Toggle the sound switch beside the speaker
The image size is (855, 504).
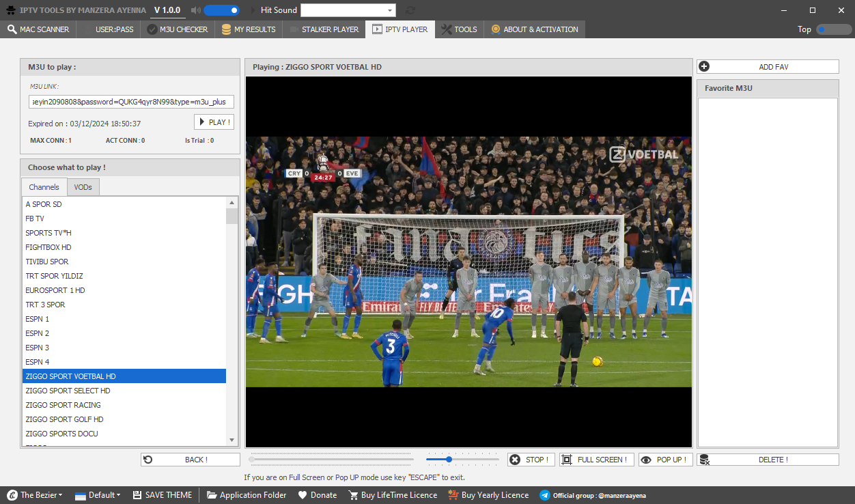[x=221, y=10]
